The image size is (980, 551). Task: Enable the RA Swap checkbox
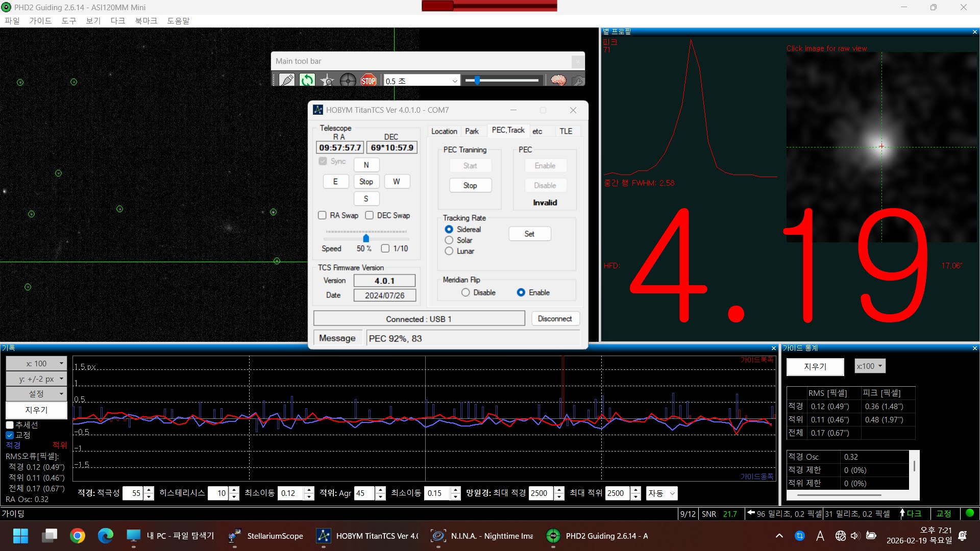322,215
